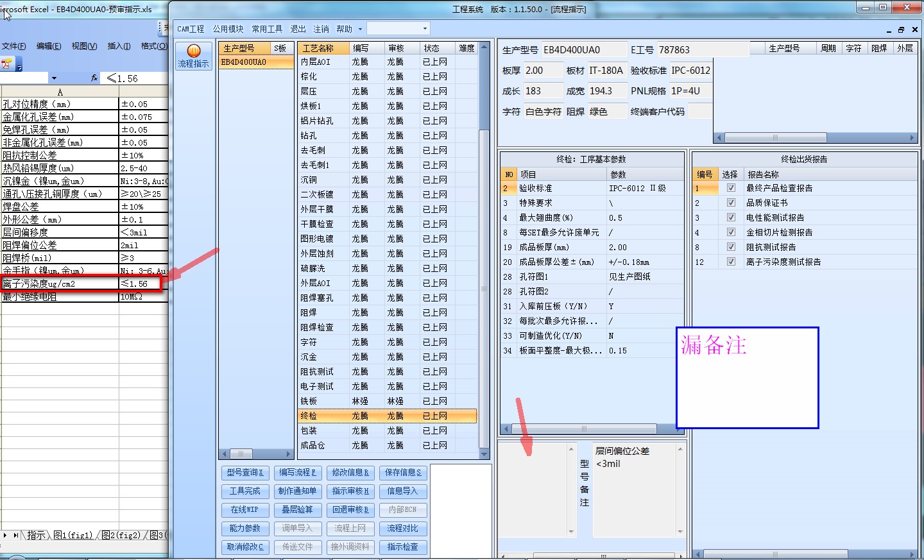Click the 制作通知单 button
This screenshot has width=924, height=560.
[298, 491]
